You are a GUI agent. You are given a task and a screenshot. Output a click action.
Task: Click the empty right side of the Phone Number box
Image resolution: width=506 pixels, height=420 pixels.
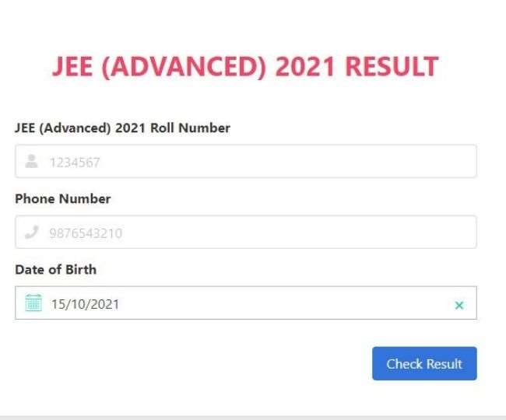pyautogui.click(x=355, y=232)
